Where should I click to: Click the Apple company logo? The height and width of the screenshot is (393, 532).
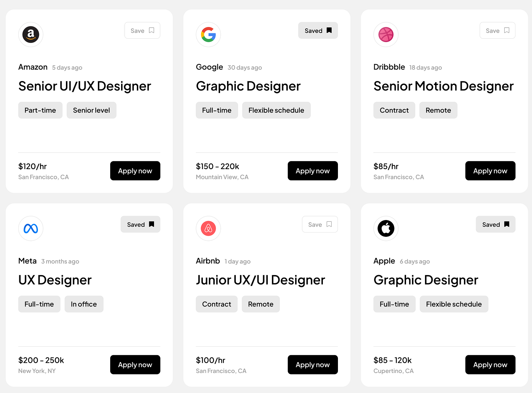point(386,228)
